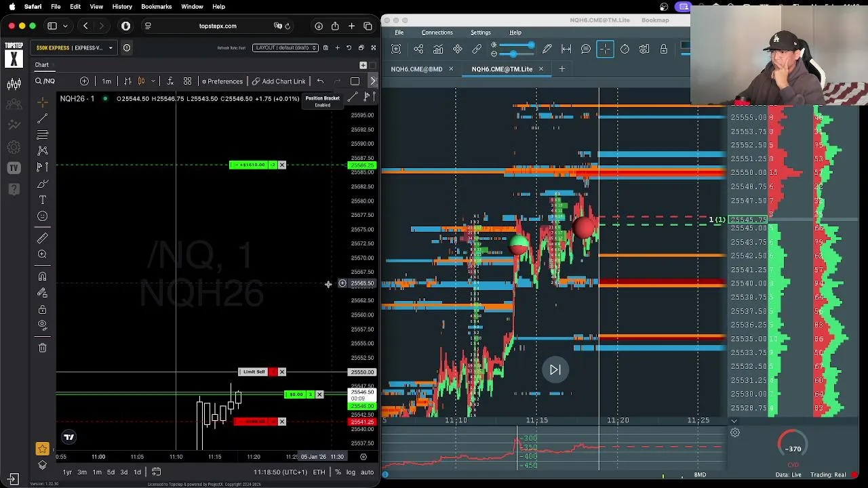Add a new Bookmap tab with plus
868x488 pixels.
tap(561, 69)
